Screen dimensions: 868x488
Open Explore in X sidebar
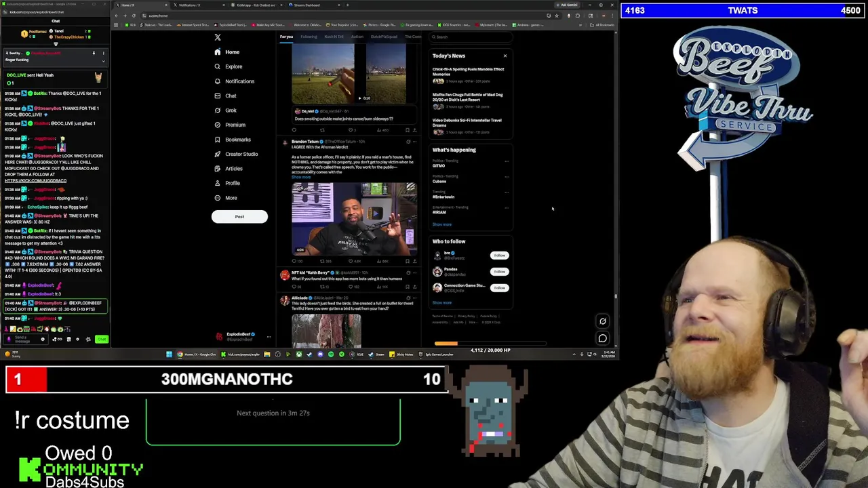click(x=229, y=66)
